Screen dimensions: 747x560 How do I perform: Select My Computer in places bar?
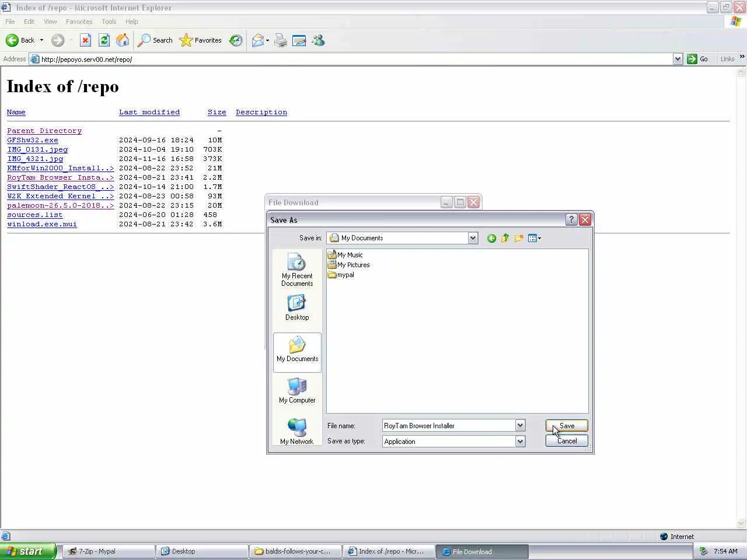tap(297, 391)
